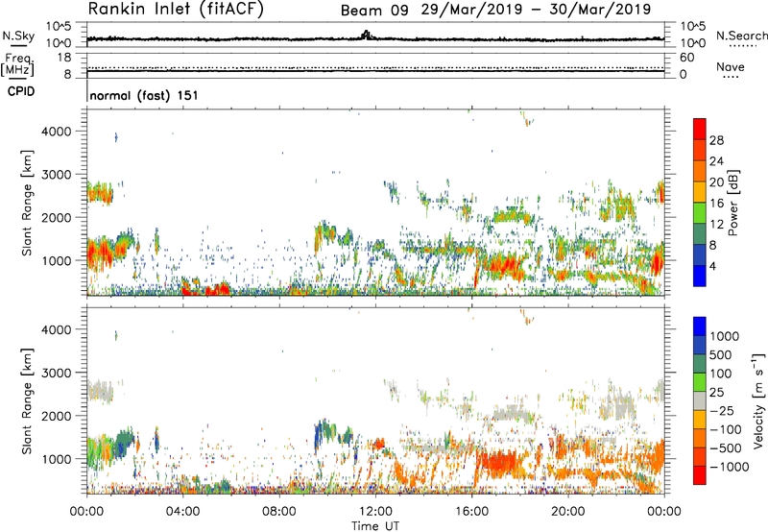Image resolution: width=768 pixels, height=532 pixels.
Task: Click the '4000' range tick of power panel
Action: tap(57, 132)
